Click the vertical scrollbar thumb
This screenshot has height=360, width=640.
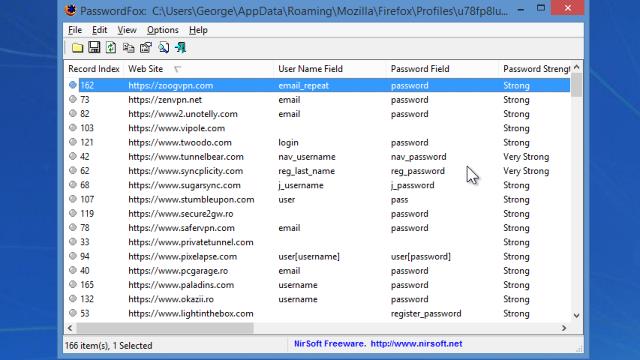(x=576, y=85)
